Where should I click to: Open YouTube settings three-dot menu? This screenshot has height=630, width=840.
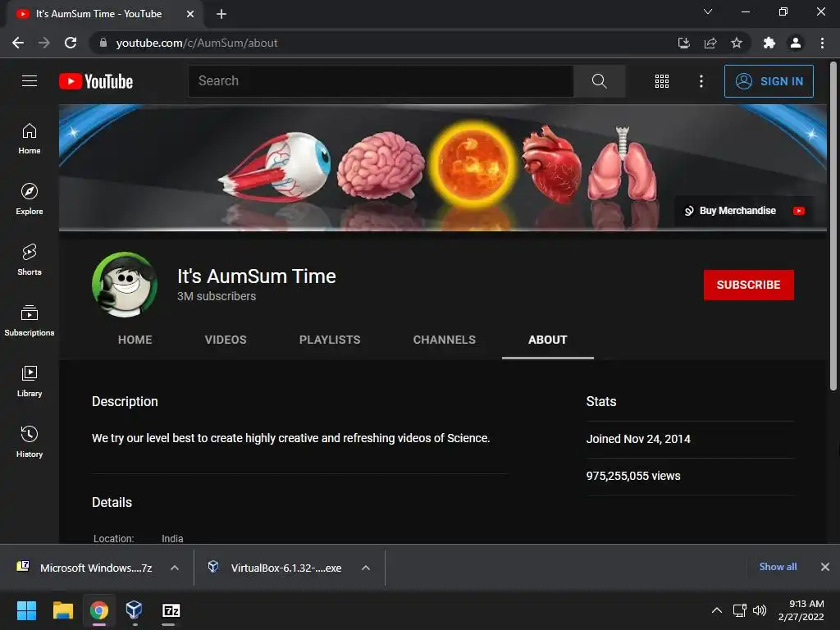tap(701, 81)
